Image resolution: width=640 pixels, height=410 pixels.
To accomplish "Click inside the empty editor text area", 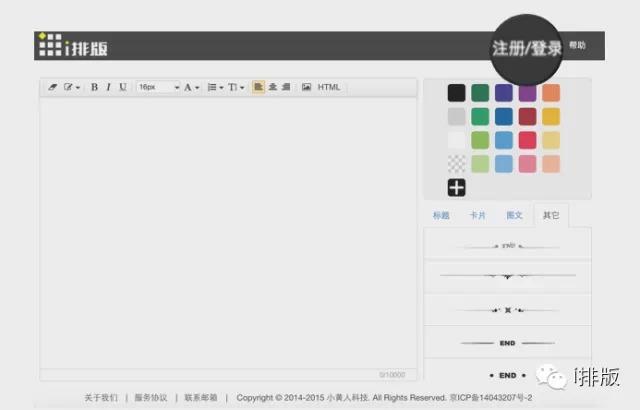I will (x=228, y=233).
